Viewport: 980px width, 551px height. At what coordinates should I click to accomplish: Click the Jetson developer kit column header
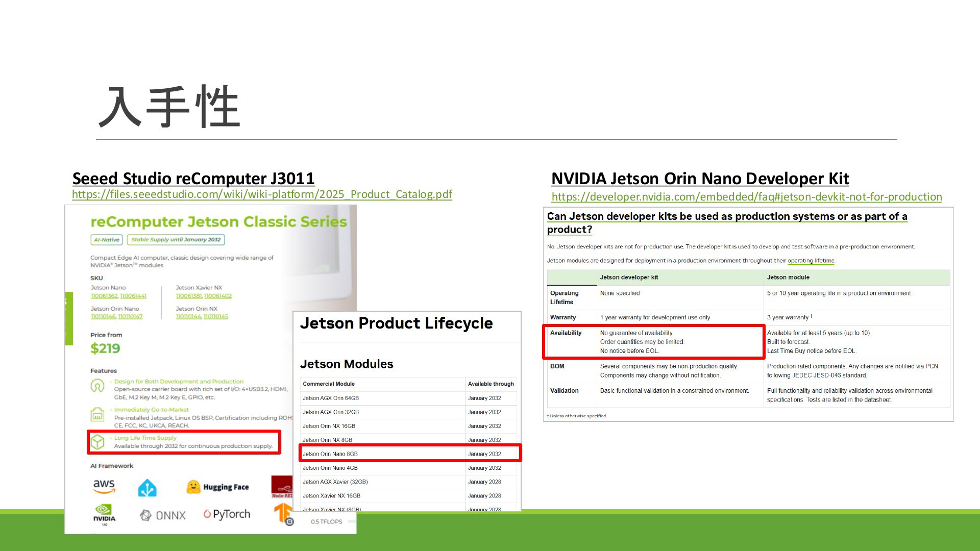point(629,278)
